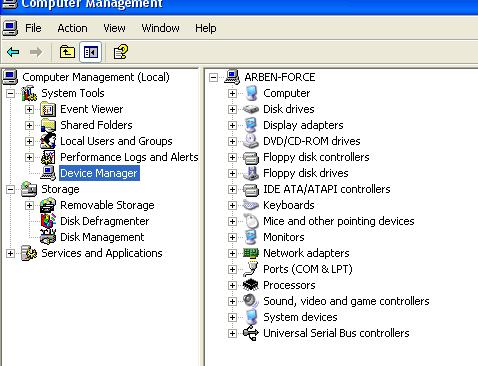This screenshot has height=366, width=478.
Task: Expand the Monitors category
Action: pyautogui.click(x=232, y=237)
